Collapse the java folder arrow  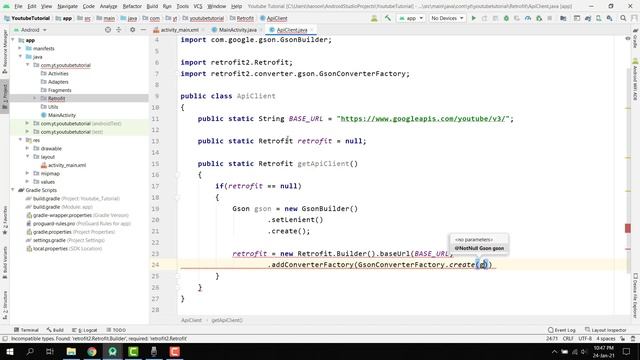pyautogui.click(x=20, y=56)
